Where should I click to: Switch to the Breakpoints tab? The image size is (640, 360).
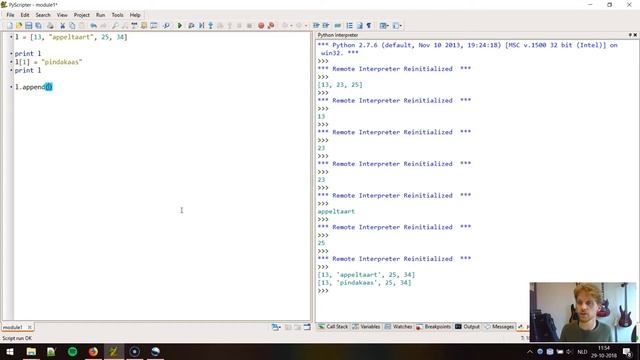433,327
